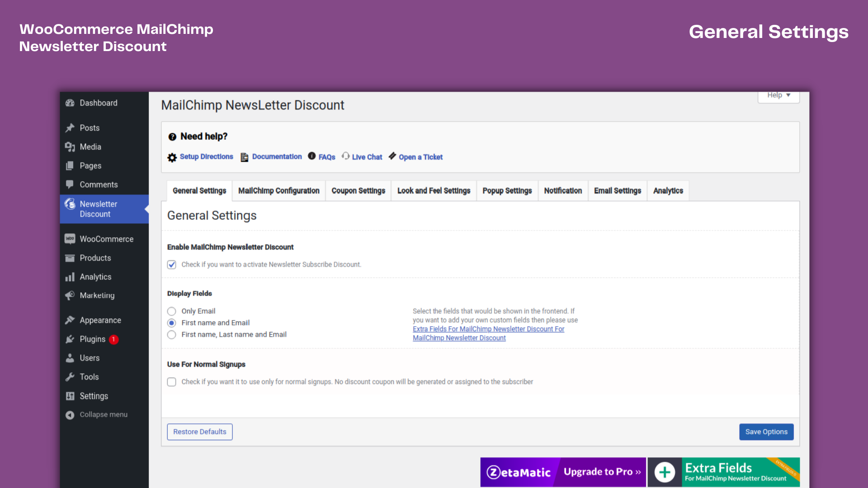Select First name and Email radio
868x488 pixels.
tap(172, 323)
